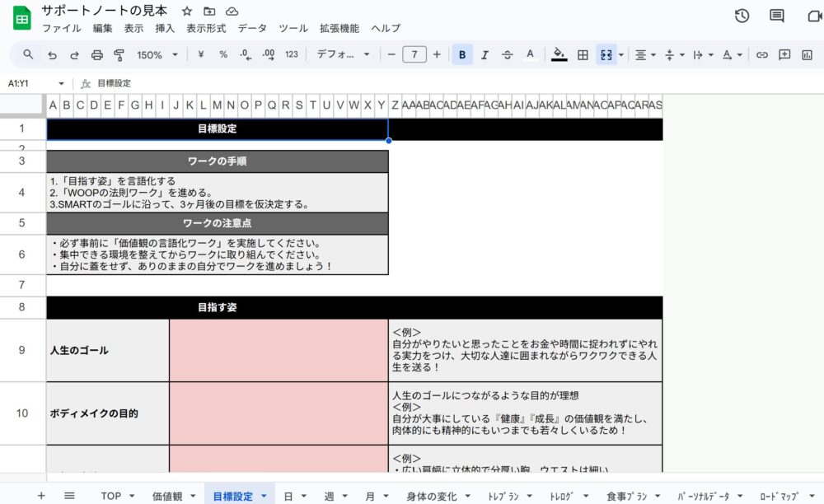
Task: Open horizontal align dropdown
Action: click(x=645, y=54)
